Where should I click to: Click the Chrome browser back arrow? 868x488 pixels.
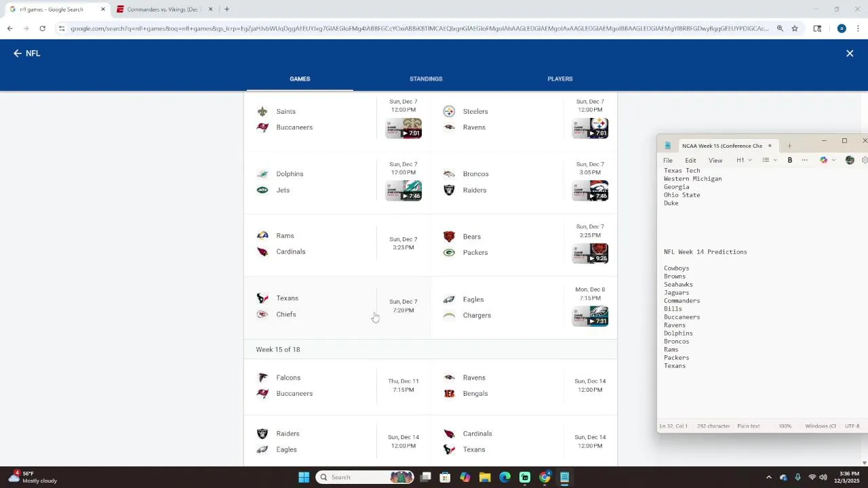(9, 28)
